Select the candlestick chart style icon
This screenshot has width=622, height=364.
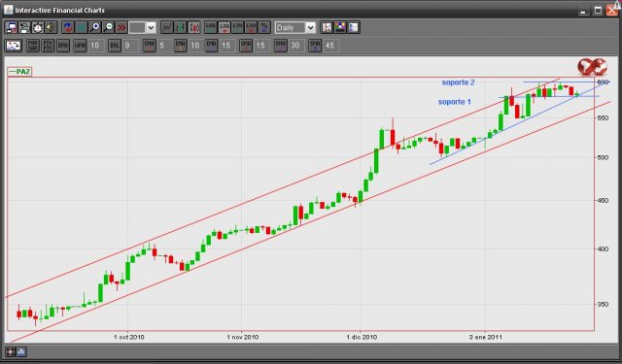[194, 28]
